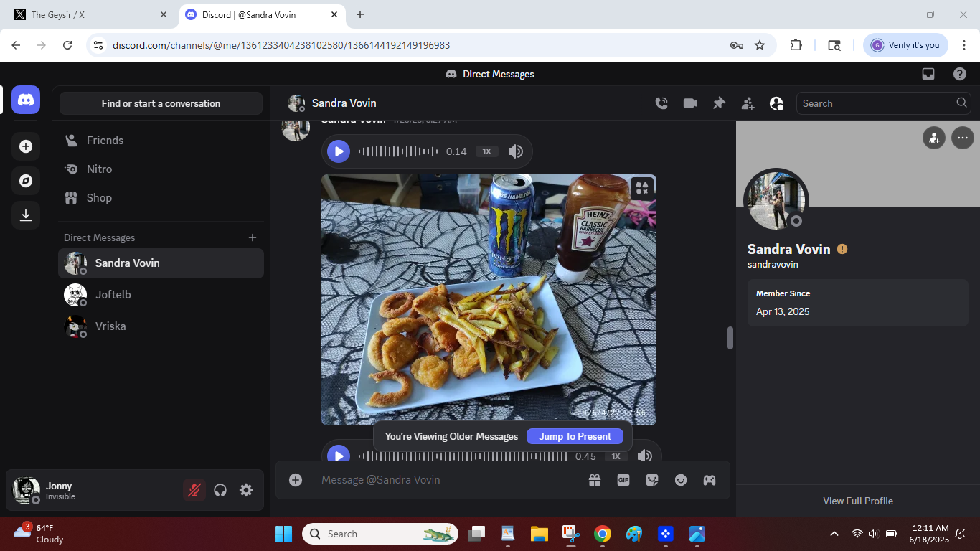Add a server with plus icon
The height and width of the screenshot is (551, 980).
point(26,146)
